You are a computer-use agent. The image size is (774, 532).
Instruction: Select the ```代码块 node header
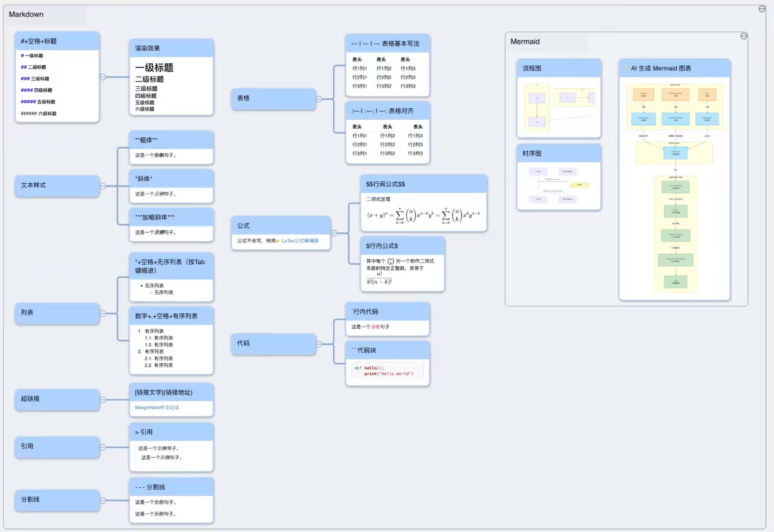(x=387, y=350)
